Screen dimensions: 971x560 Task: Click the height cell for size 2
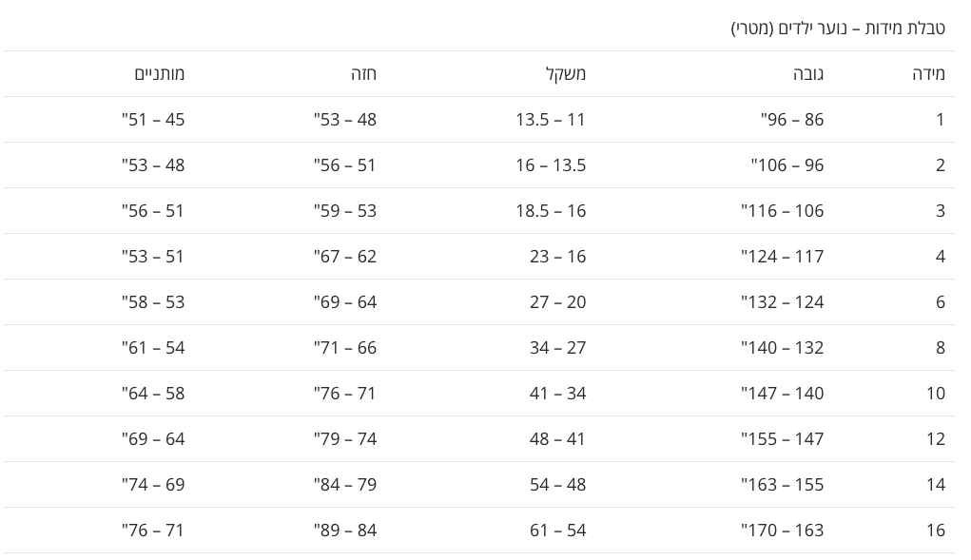(x=787, y=164)
